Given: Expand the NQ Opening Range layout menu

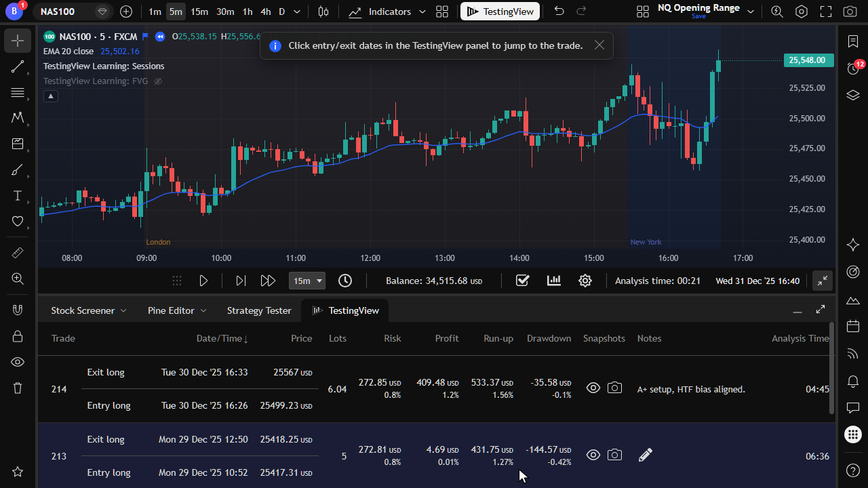Looking at the screenshot, I should [x=750, y=12].
